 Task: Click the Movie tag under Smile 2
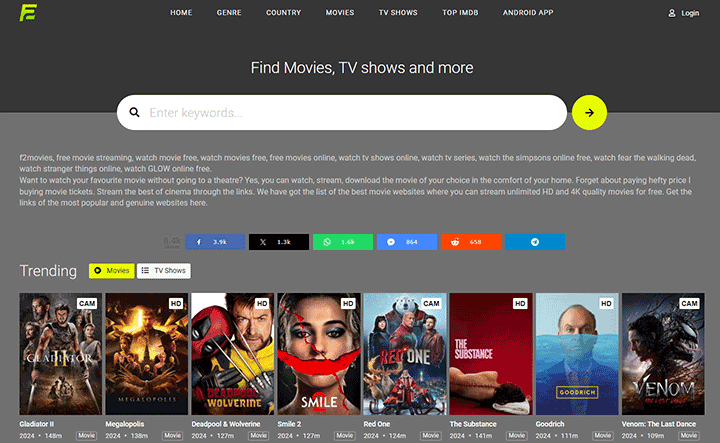click(345, 436)
